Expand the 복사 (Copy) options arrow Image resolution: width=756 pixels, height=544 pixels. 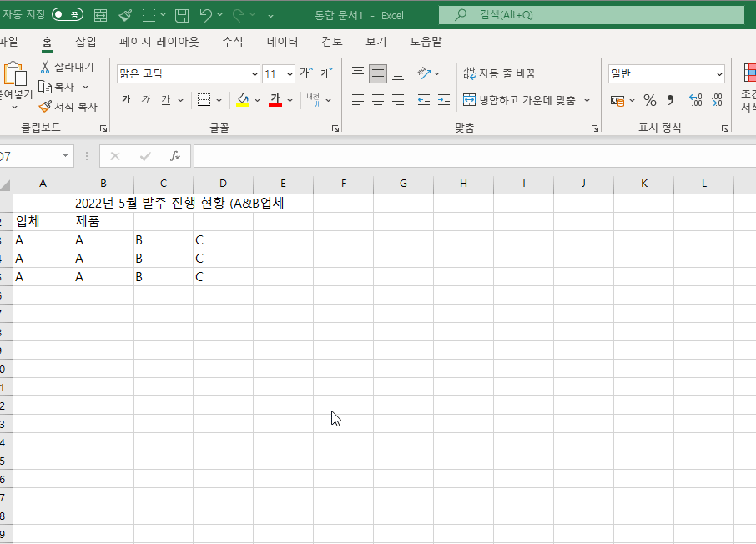click(x=85, y=88)
